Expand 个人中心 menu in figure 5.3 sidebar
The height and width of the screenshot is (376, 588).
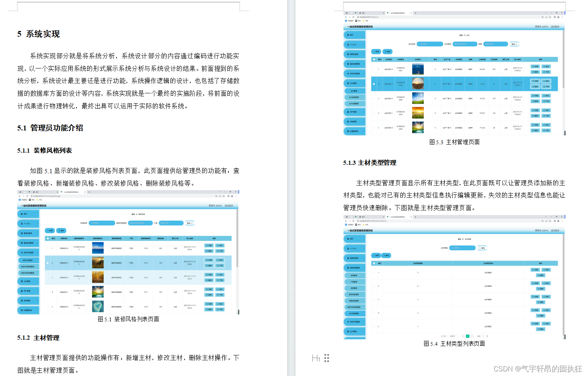pos(355,44)
